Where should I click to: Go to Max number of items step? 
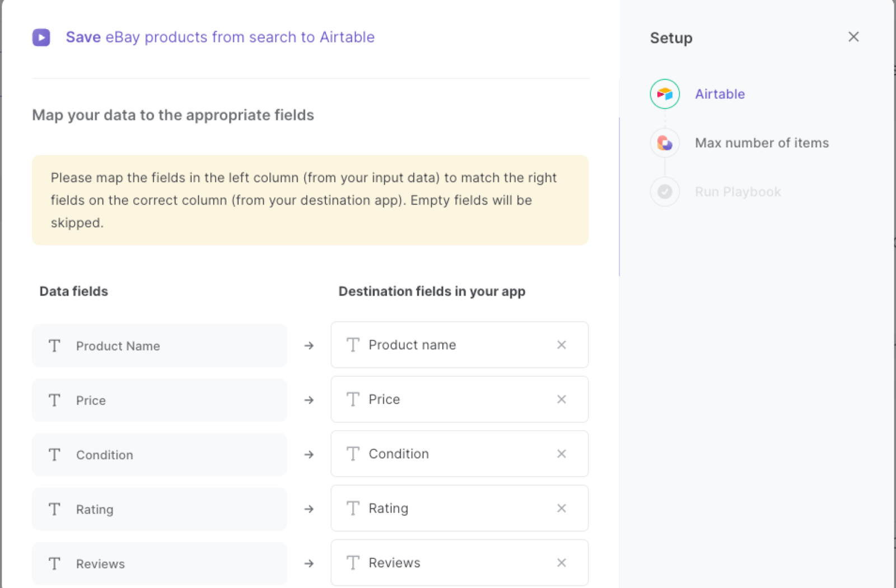point(762,143)
